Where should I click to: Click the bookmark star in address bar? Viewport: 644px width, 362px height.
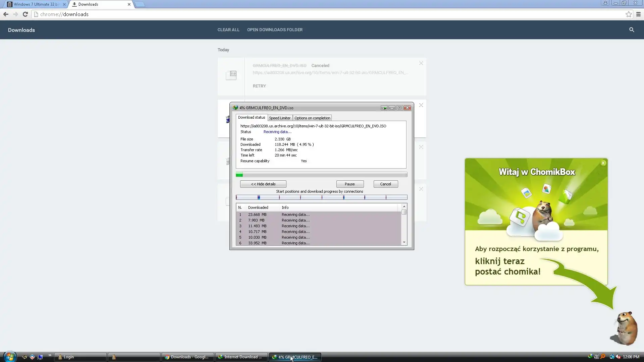[x=628, y=14]
